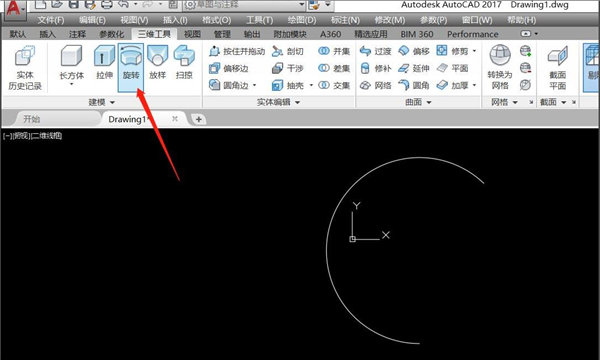This screenshot has width=600, height=360.
Task: Click the New drawing icon in quick access toolbar
Action: 40,4
